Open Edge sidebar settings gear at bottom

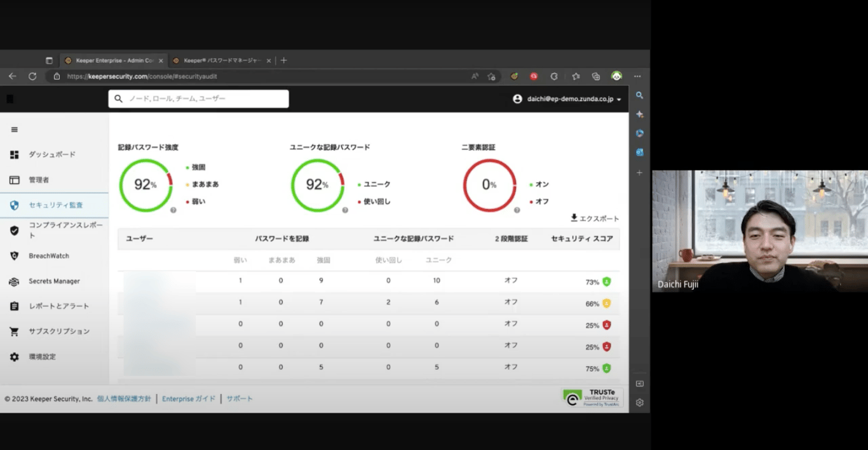pos(640,402)
